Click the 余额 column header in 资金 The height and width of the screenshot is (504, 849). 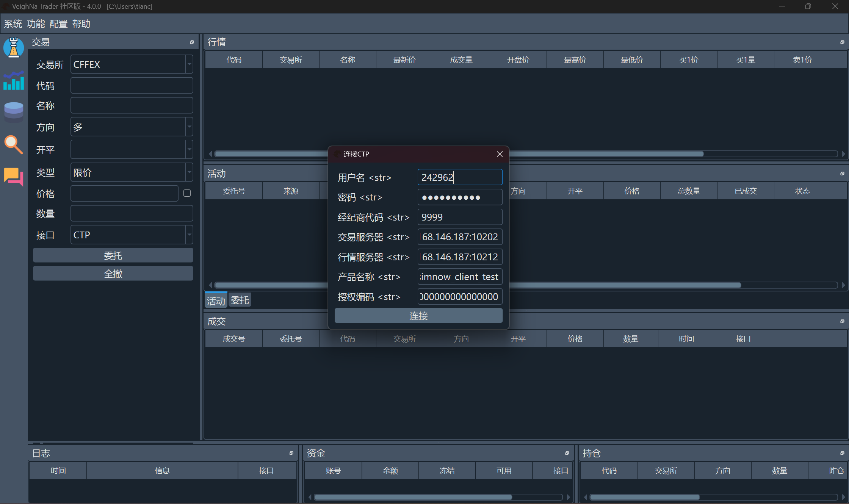tap(390, 471)
